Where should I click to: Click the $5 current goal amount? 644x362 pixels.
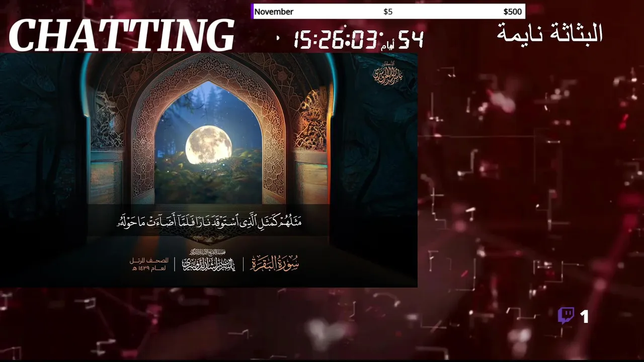point(388,12)
